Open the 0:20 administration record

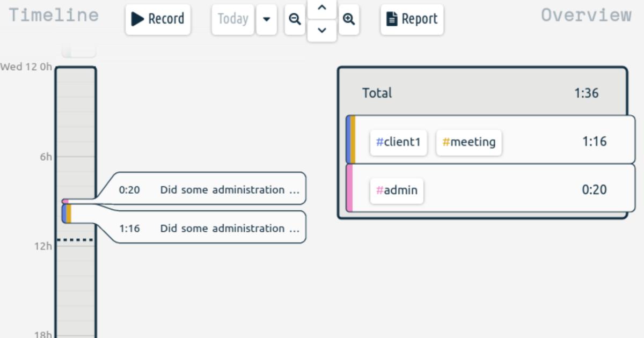tap(208, 189)
